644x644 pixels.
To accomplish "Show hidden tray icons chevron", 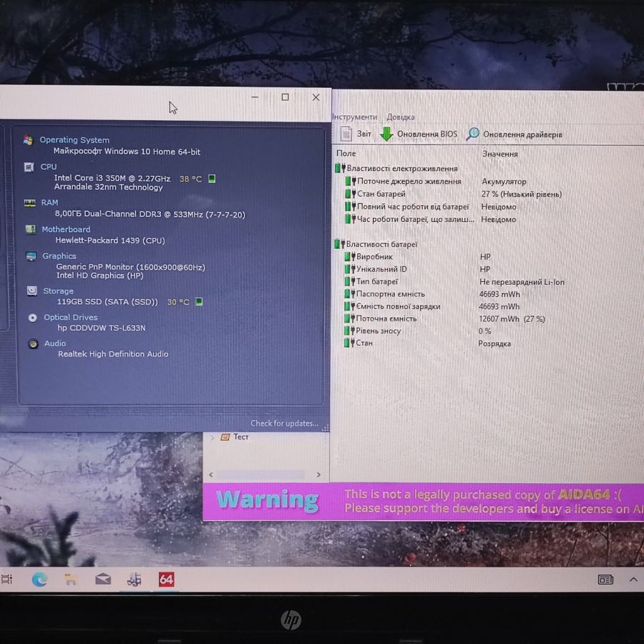I will point(633,579).
